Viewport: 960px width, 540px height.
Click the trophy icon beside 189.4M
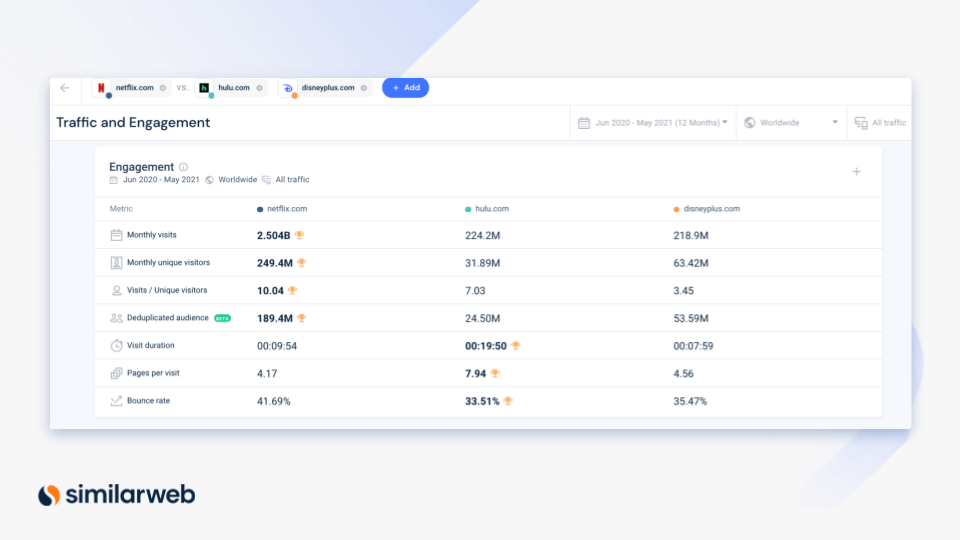click(302, 318)
